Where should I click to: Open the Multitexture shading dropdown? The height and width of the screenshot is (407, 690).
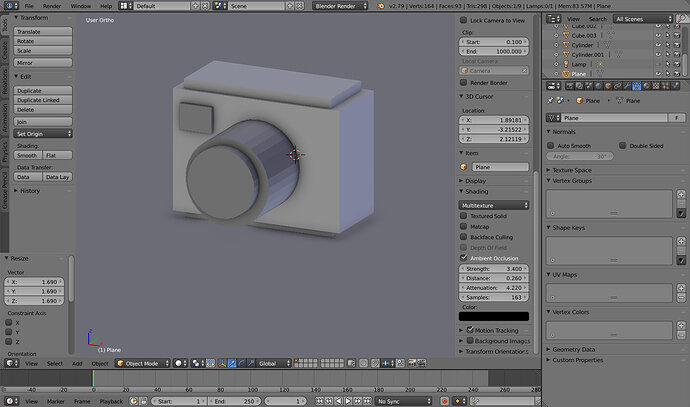pyautogui.click(x=494, y=205)
